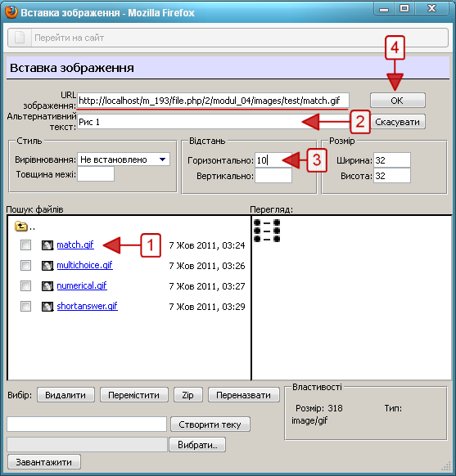Viewport: 456px width, 476px height.
Task: Tick the checkbox for multichoice.gif
Action: pyautogui.click(x=25, y=265)
